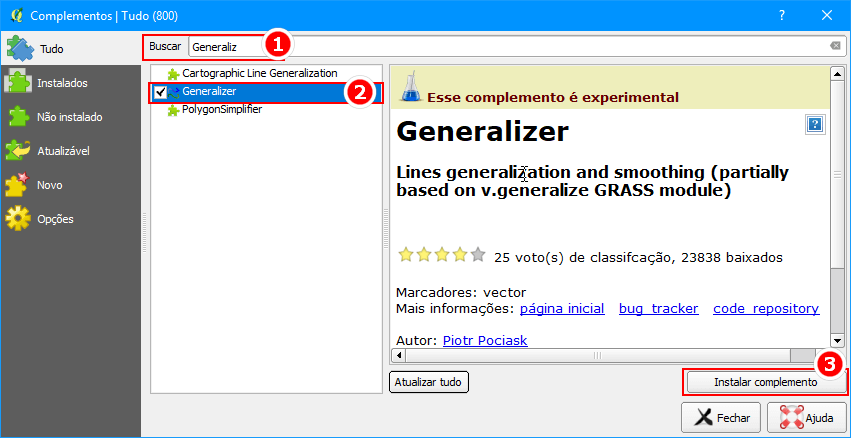Open the Não instalado tab
Screen dimensions: 851x438
point(71,117)
